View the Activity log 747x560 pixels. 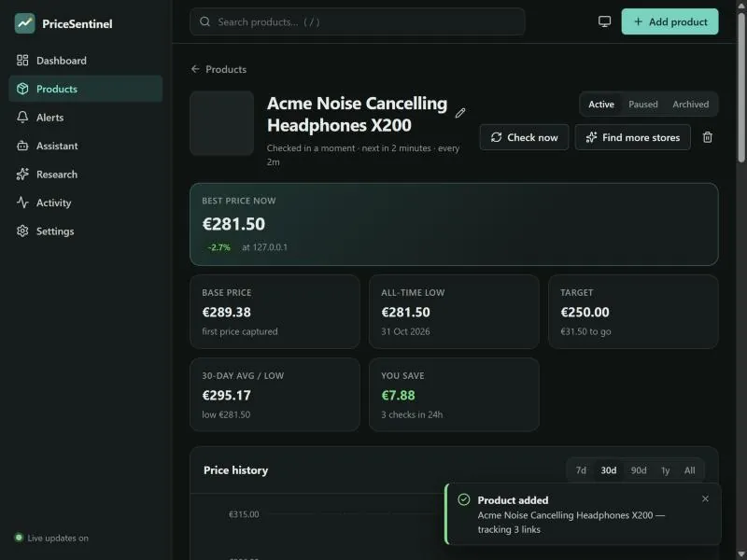tap(86, 203)
